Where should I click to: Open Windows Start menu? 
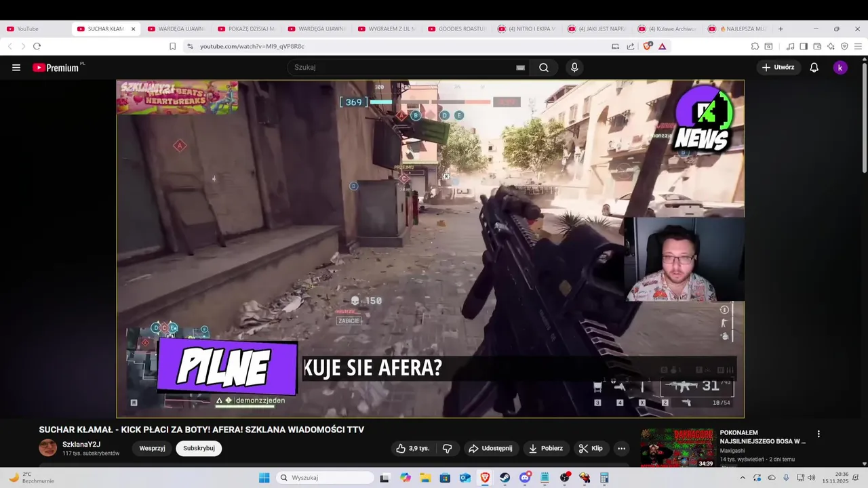click(264, 478)
